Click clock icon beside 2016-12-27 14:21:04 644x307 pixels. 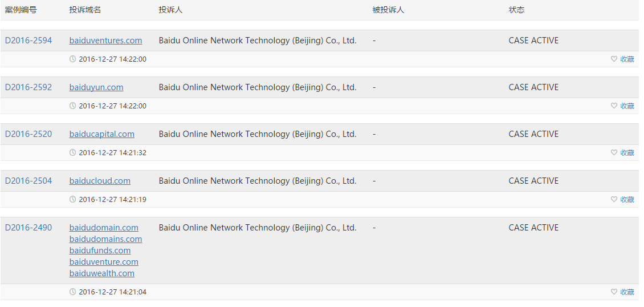[73, 292]
